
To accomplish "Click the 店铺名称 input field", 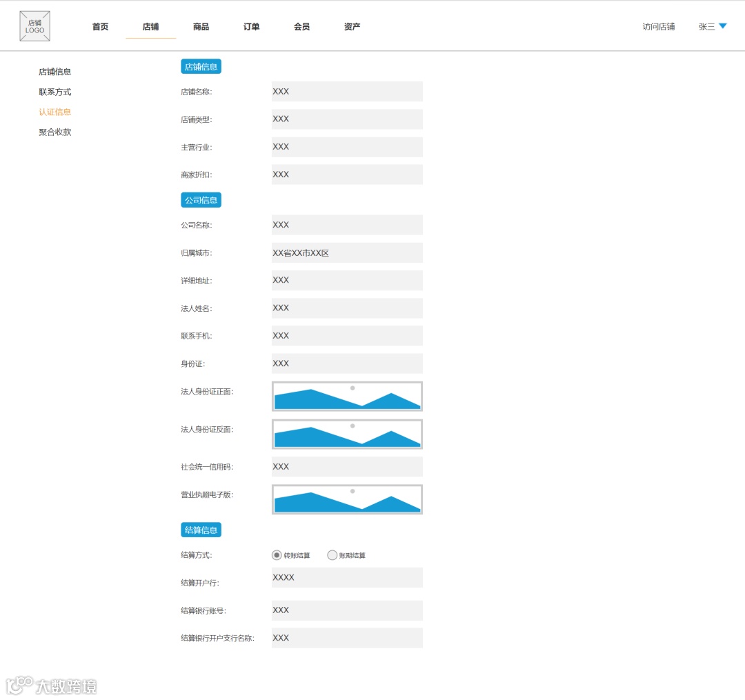I will [x=347, y=92].
